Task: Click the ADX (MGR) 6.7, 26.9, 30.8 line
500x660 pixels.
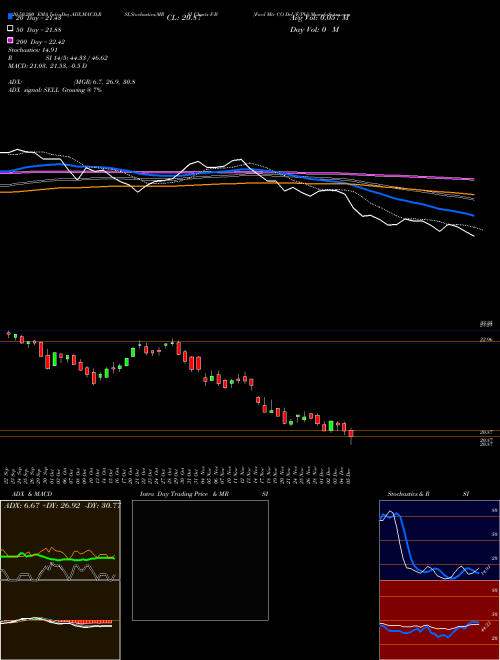Action: 72,82
